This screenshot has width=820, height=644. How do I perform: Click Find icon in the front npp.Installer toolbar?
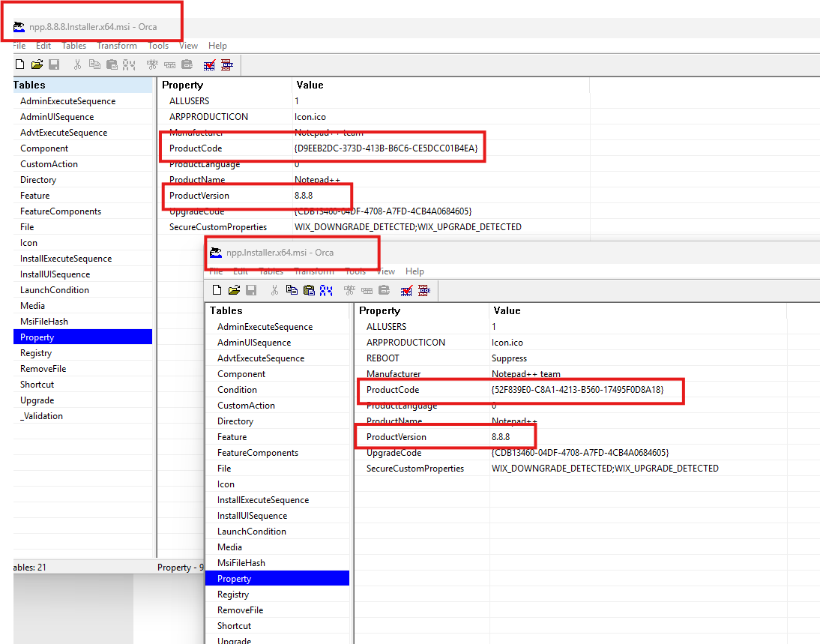[x=327, y=290]
